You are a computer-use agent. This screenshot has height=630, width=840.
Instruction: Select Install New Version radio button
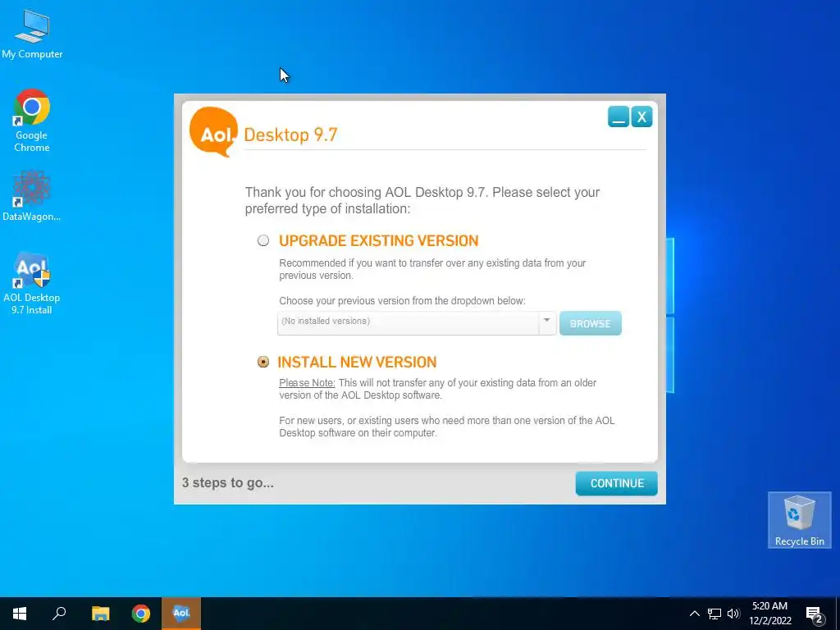263,362
